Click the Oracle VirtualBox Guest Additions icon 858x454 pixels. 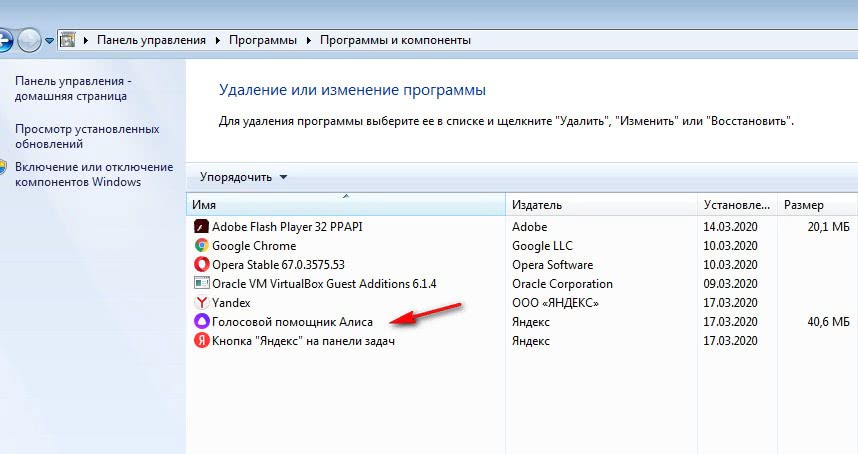tap(201, 284)
